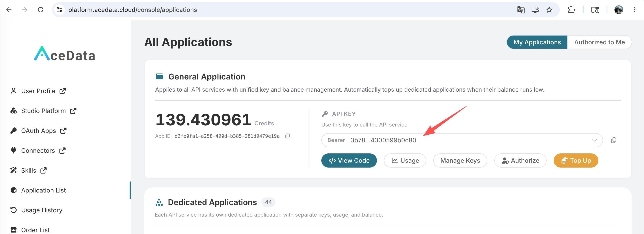
Task: Select the Bearer API key field
Action: pos(462,140)
